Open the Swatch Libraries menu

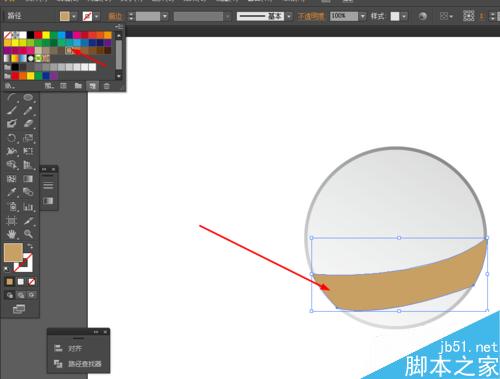[x=9, y=86]
